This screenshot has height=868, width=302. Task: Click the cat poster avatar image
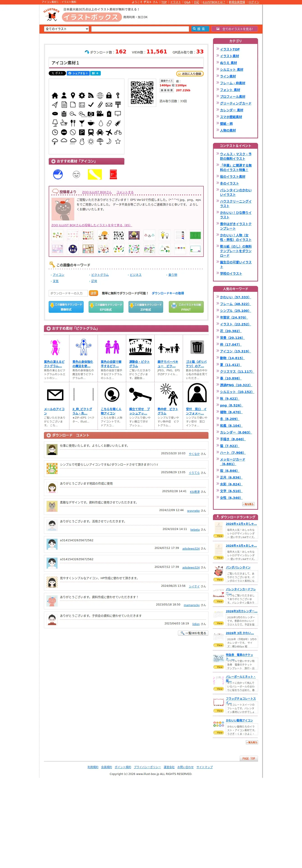pyautogui.click(x=63, y=209)
